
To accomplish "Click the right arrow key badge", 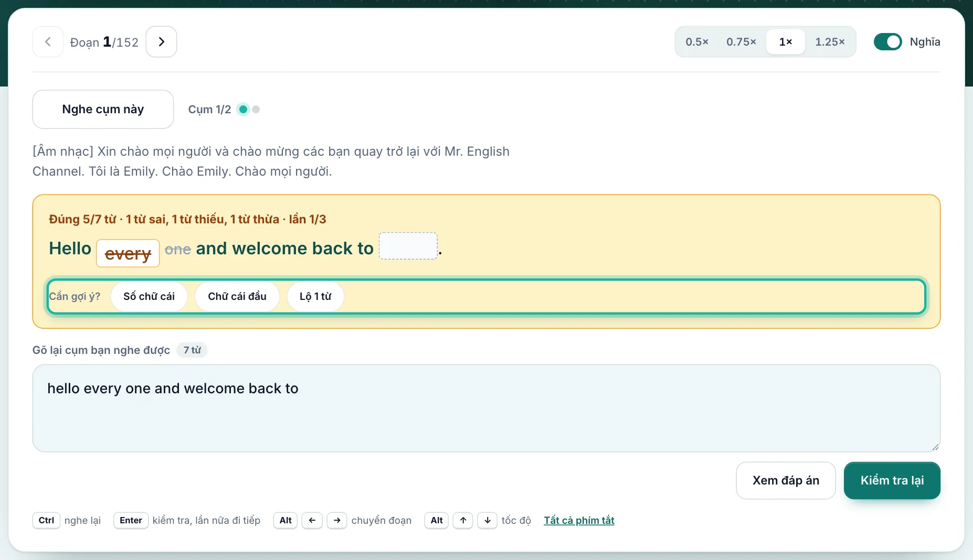I will (337, 520).
